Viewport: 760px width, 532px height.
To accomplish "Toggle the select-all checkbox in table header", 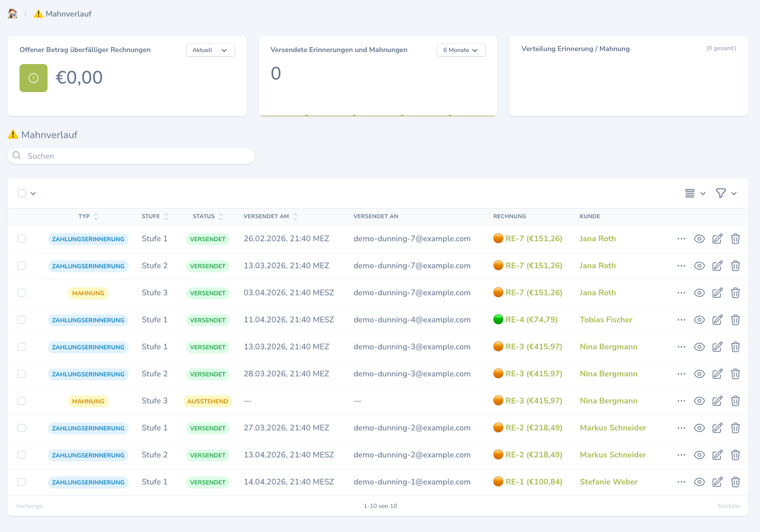I will coord(22,193).
